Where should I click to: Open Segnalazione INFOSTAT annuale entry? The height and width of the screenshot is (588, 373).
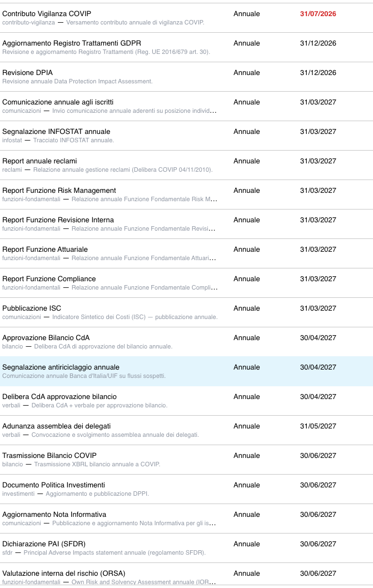(187, 136)
